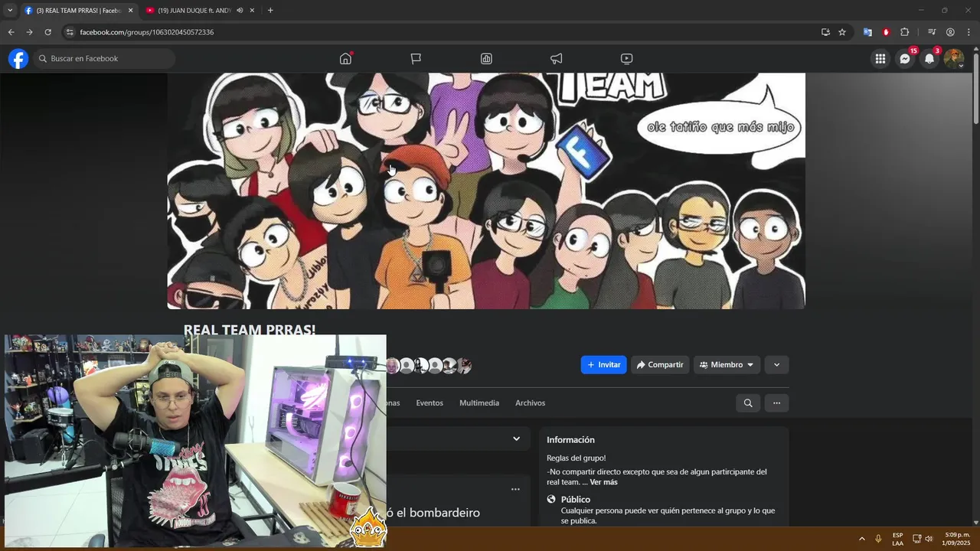Open the post's three-dot options menu

tap(515, 489)
